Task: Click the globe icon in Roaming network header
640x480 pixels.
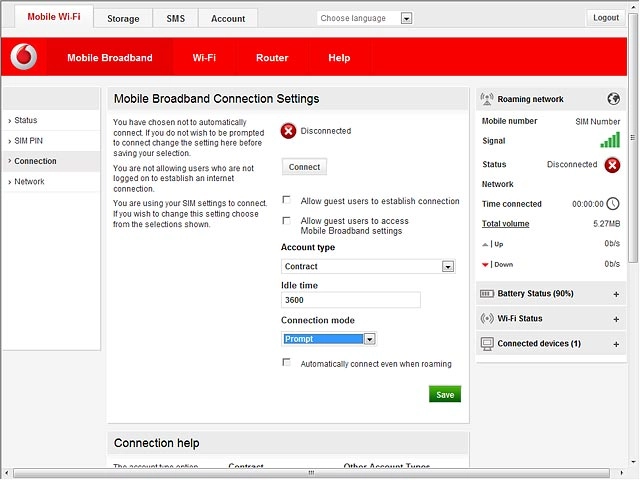Action: [x=613, y=99]
